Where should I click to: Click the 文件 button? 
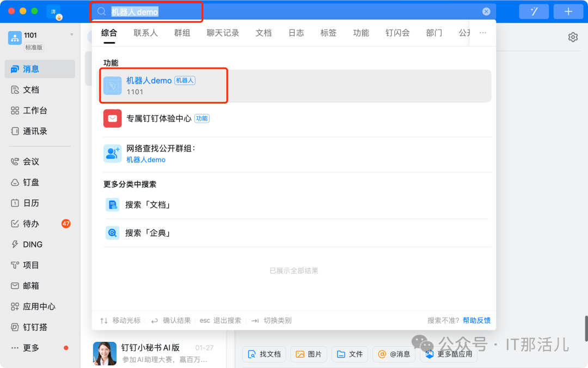pos(350,354)
